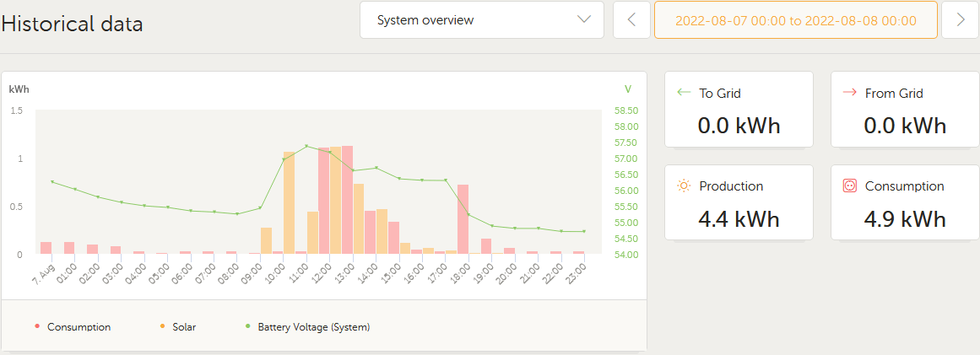Click the From Grid red arrow icon
This screenshot has height=355, width=980.
849,93
